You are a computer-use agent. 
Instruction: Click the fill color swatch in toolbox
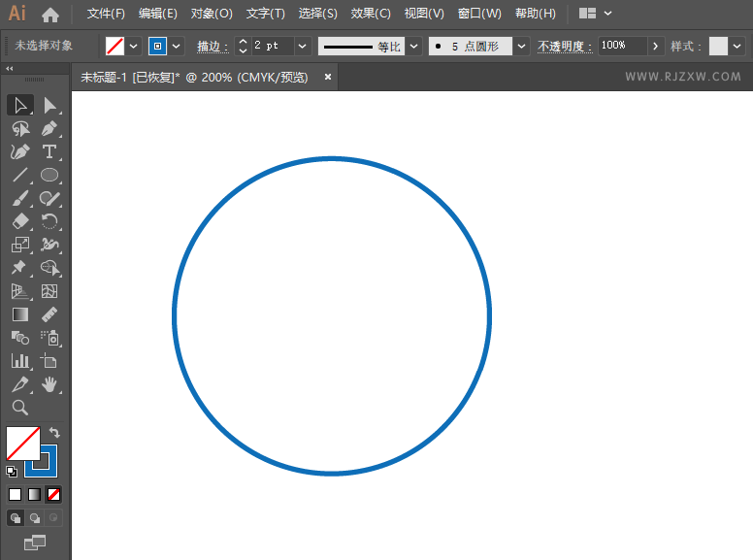click(22, 444)
